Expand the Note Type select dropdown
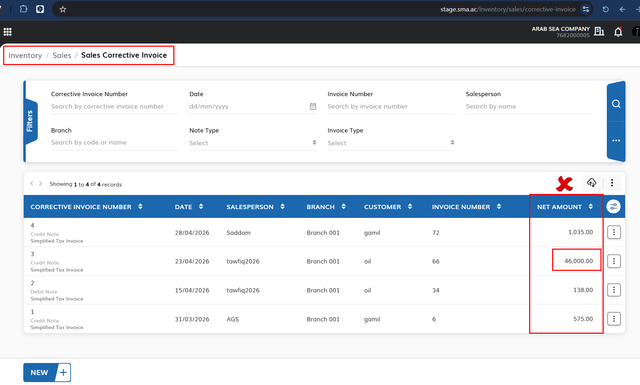640x385 pixels. pos(253,143)
